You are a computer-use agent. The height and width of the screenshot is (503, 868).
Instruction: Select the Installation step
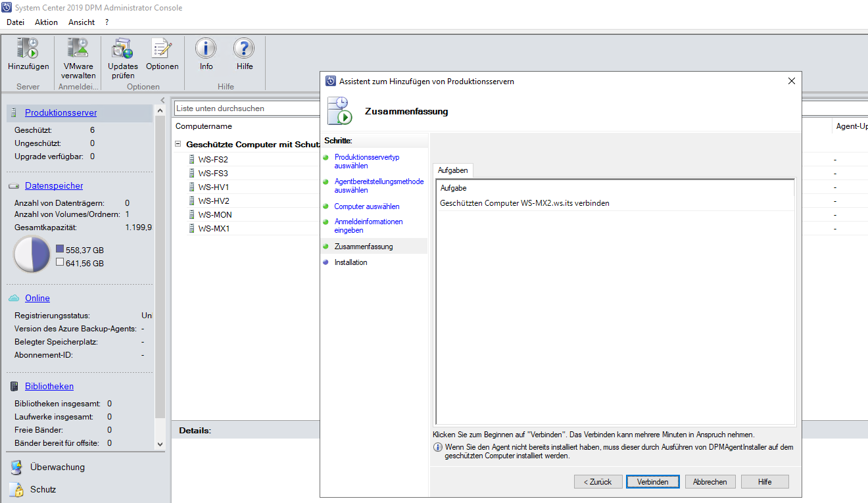pos(350,262)
